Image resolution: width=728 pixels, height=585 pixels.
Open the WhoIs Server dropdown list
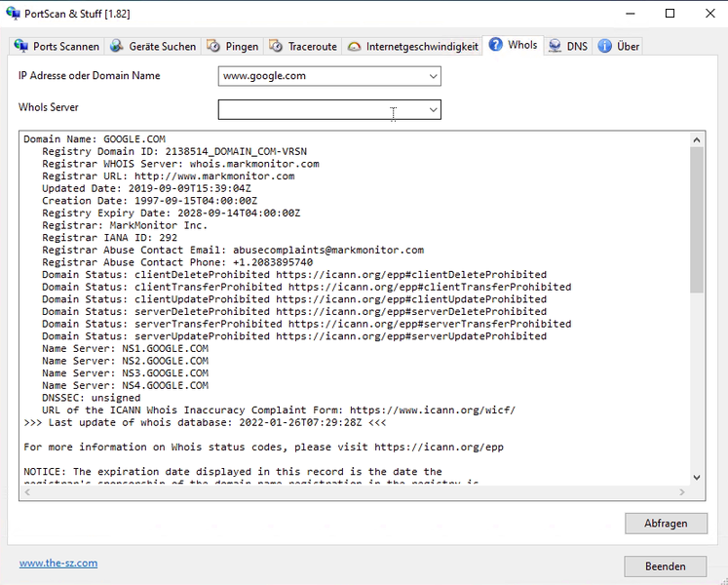pyautogui.click(x=433, y=110)
